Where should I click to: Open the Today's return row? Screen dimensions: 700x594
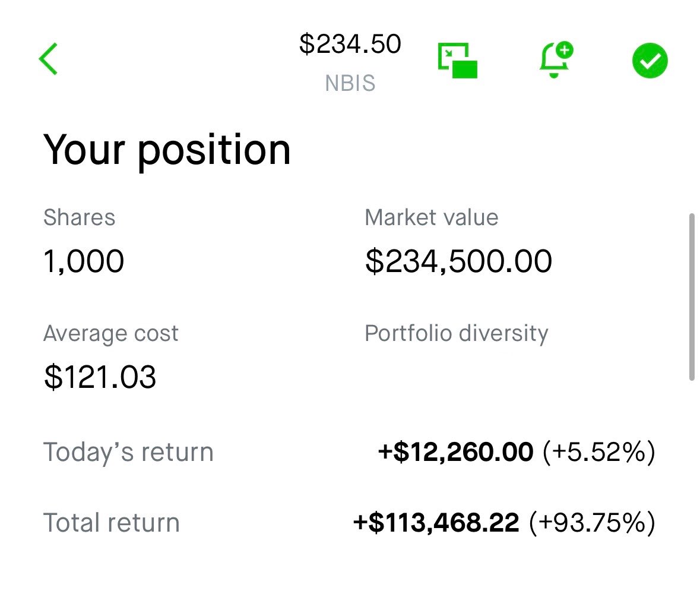[x=349, y=451]
